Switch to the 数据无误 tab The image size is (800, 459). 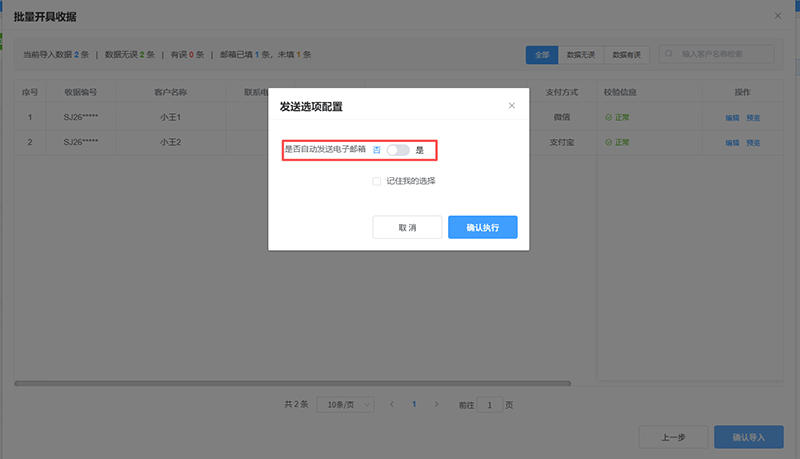coord(581,55)
